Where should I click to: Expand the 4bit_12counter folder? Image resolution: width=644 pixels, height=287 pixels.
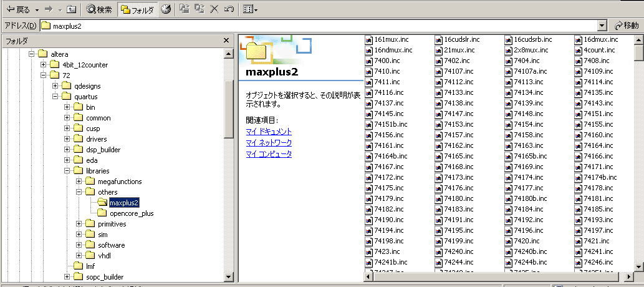[x=44, y=64]
